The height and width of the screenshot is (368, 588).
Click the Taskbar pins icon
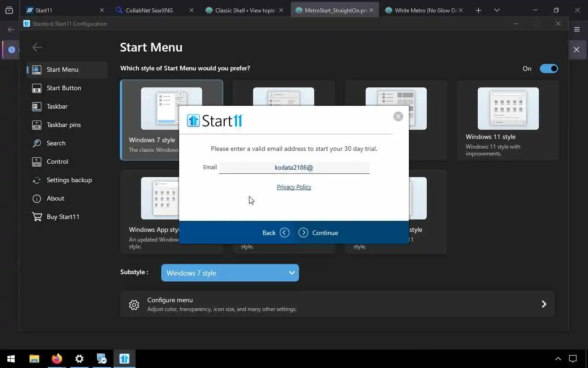pos(37,125)
